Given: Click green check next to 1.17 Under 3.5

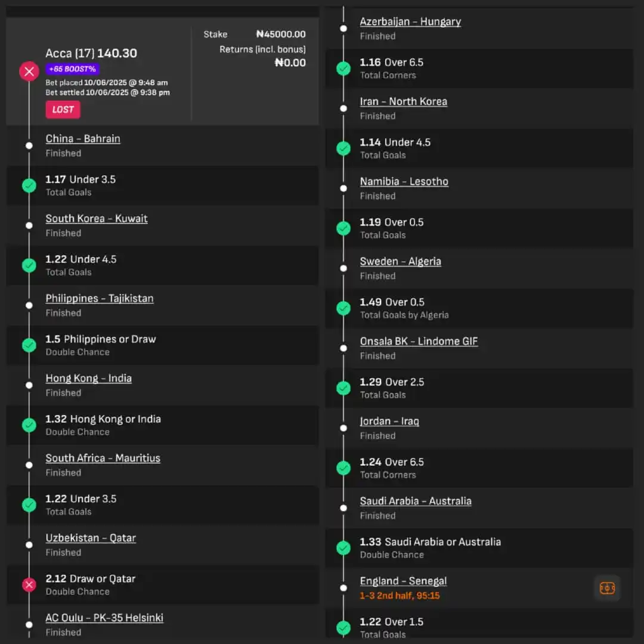Looking at the screenshot, I should pos(29,185).
